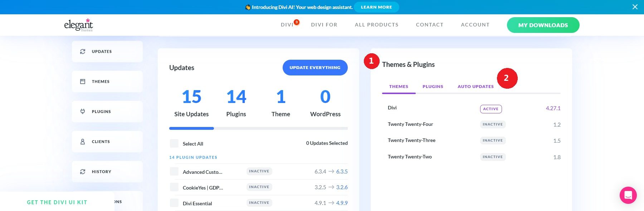Screen dimensions: 644x211
Task: Open the Clients sidebar section
Action: point(107,142)
